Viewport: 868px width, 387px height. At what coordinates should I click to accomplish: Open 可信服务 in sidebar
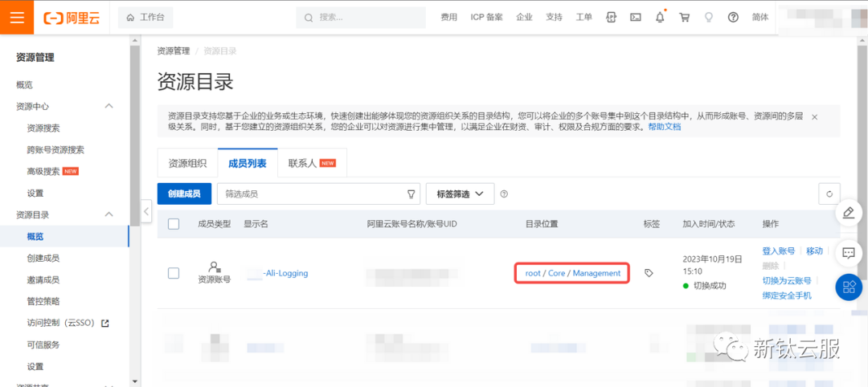point(43,344)
